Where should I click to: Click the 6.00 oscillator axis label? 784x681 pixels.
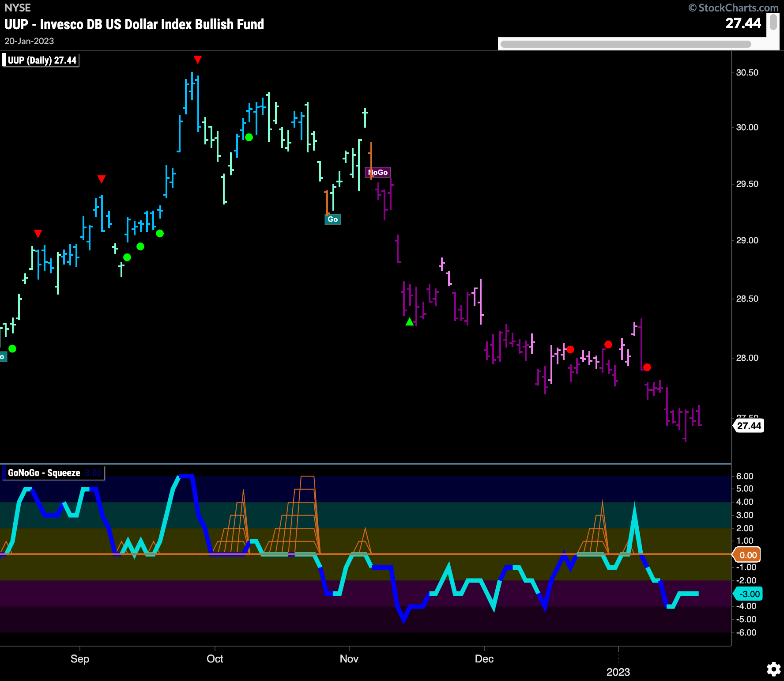[745, 476]
